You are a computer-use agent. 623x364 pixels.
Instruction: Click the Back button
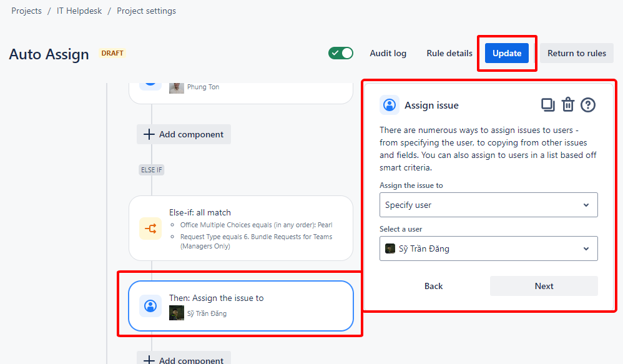[x=433, y=286]
